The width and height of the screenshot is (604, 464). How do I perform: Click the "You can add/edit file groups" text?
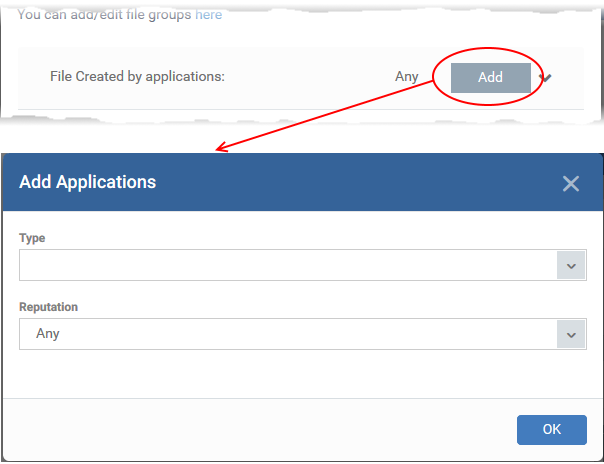pos(105,15)
